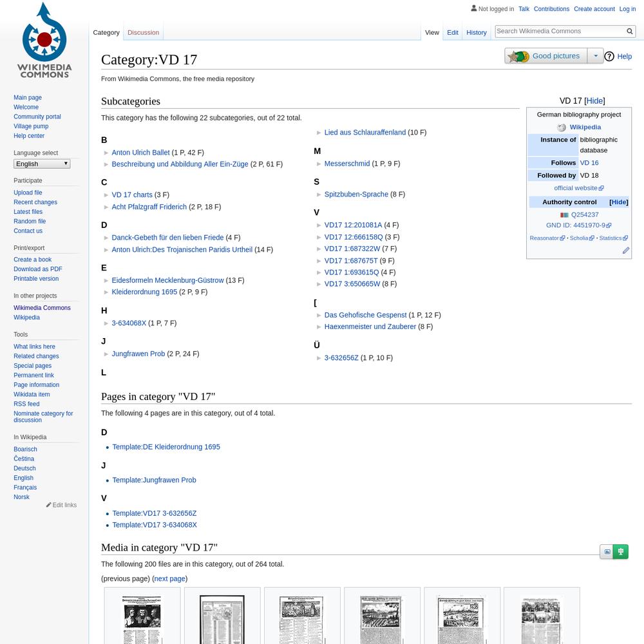644x644 pixels.
Task: Open the Haexenmeister und Zauberer category
Action: click(x=370, y=327)
